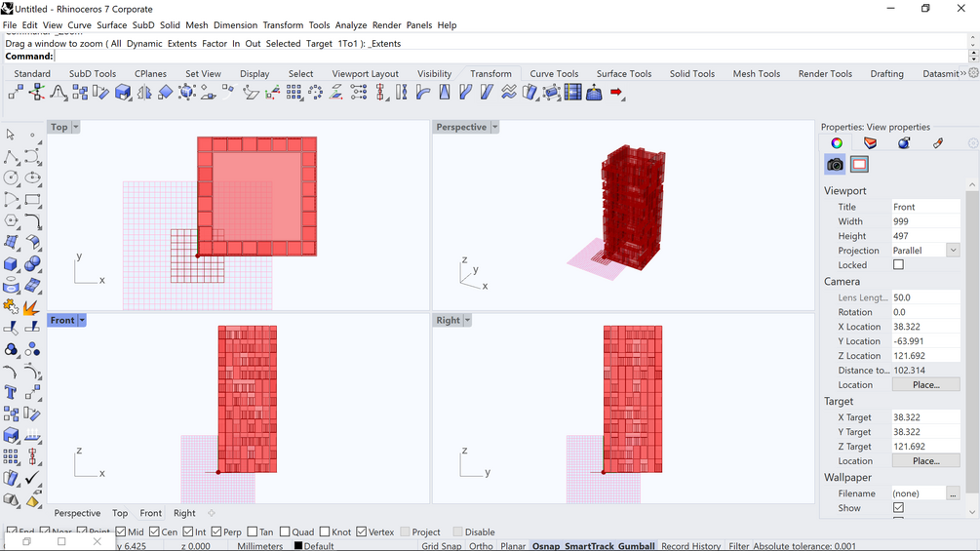
Task: Select the Rectangular Array tool icon
Action: tap(294, 93)
